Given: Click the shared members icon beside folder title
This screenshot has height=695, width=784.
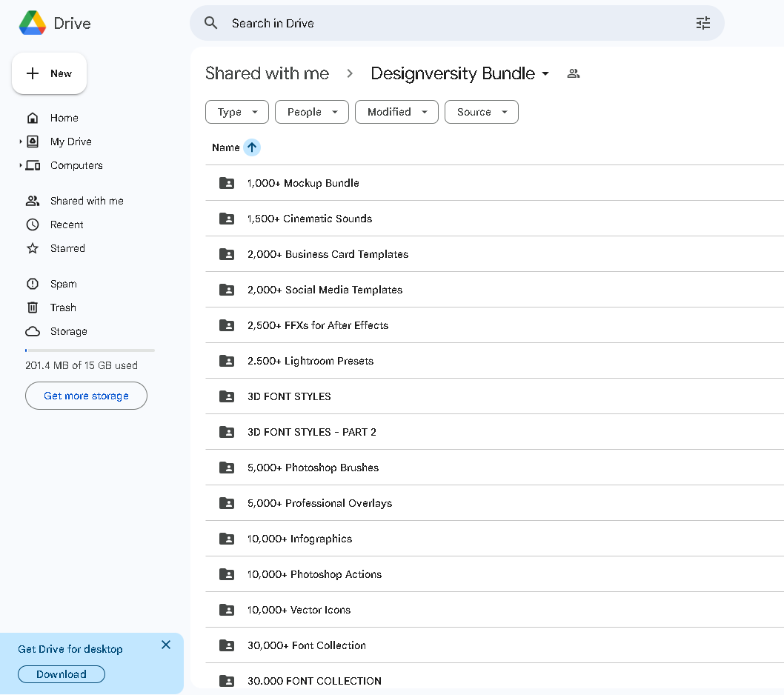Looking at the screenshot, I should pos(573,73).
